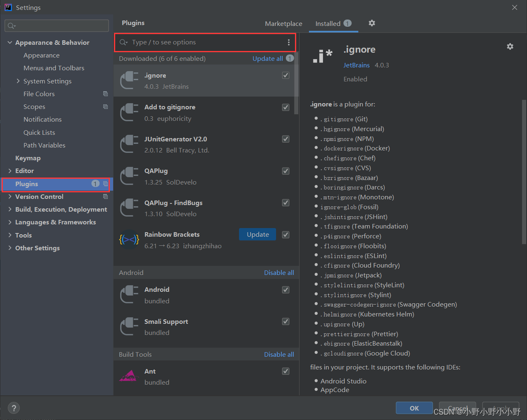Click the Ant plugin icon
Image resolution: width=527 pixels, height=420 pixels.
[129, 376]
